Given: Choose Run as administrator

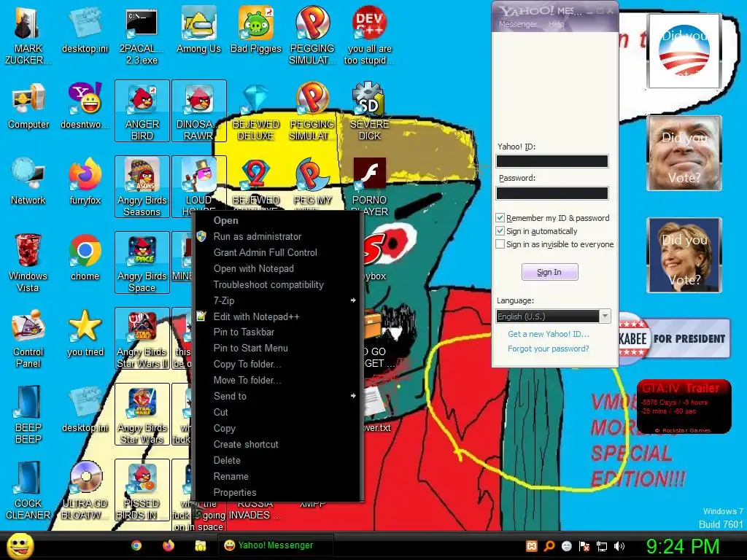Looking at the screenshot, I should pyautogui.click(x=278, y=236).
